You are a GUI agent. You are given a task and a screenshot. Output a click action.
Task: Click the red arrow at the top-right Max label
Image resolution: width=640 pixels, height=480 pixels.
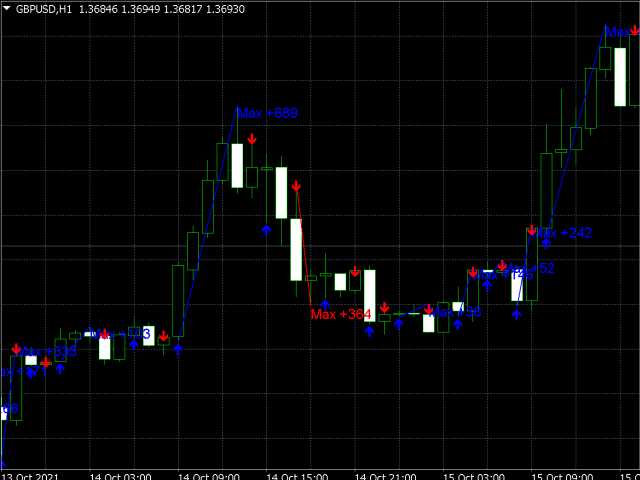(x=635, y=30)
